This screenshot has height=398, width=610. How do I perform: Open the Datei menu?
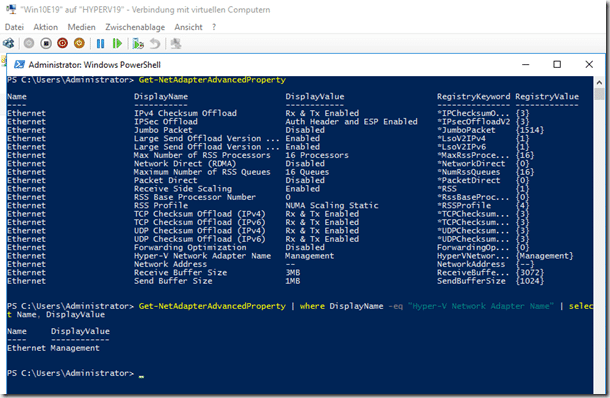[x=14, y=27]
